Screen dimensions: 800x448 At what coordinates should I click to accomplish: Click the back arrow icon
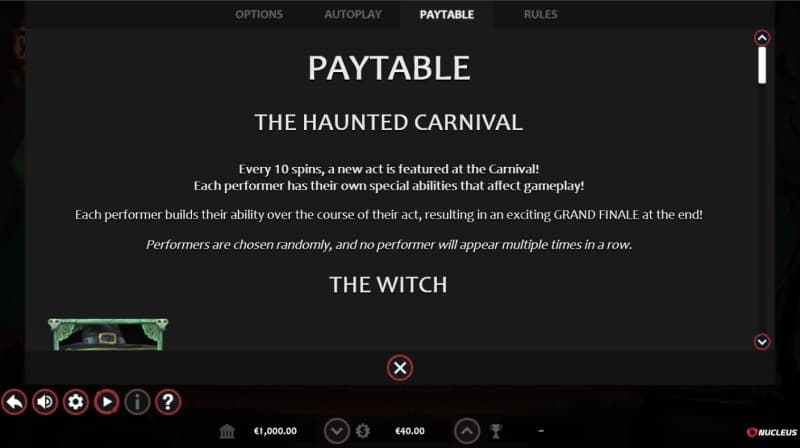coord(14,402)
